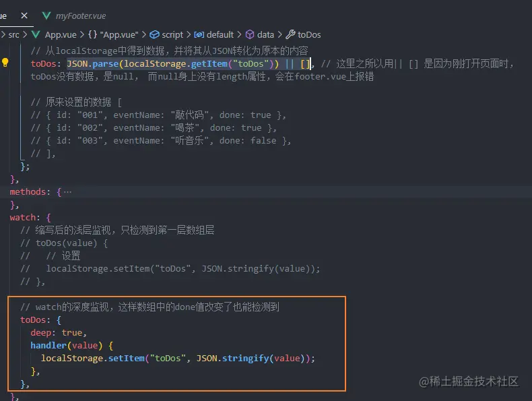Click the handler(value) method name

pyautogui.click(x=48, y=345)
